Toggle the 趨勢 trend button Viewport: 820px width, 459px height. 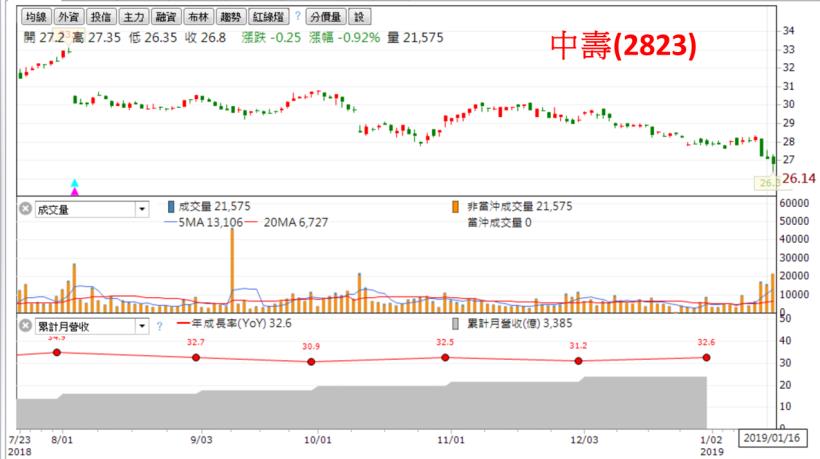coord(231,17)
